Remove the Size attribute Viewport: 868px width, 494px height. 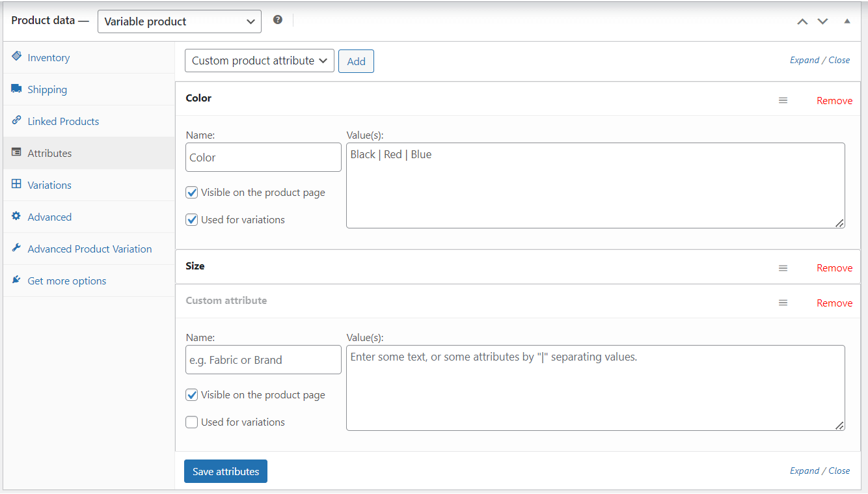click(834, 268)
